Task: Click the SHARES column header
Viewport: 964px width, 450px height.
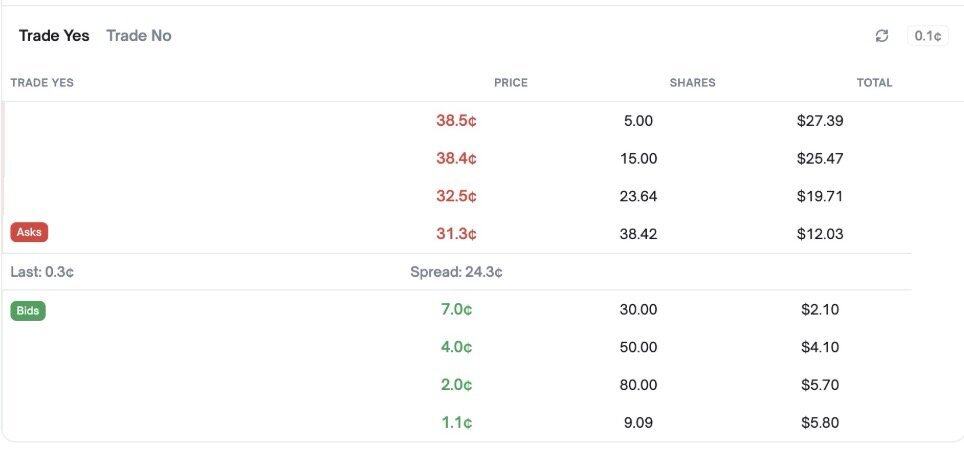Action: click(x=692, y=83)
